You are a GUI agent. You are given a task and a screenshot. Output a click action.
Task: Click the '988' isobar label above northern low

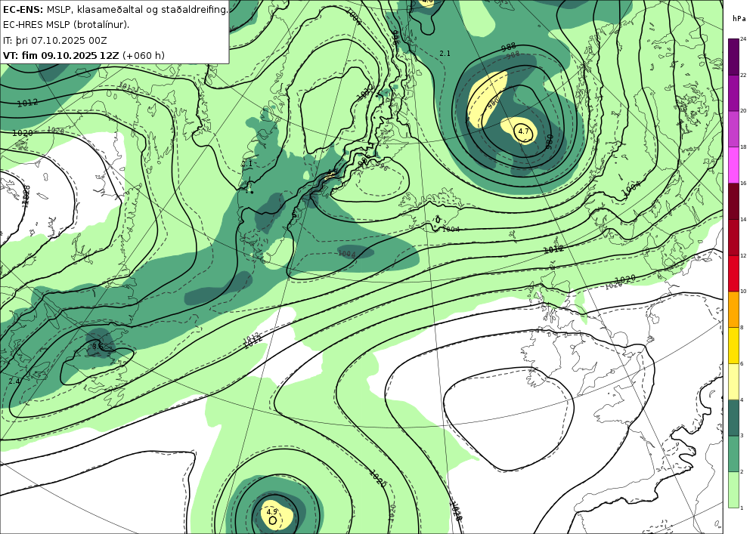click(x=508, y=47)
